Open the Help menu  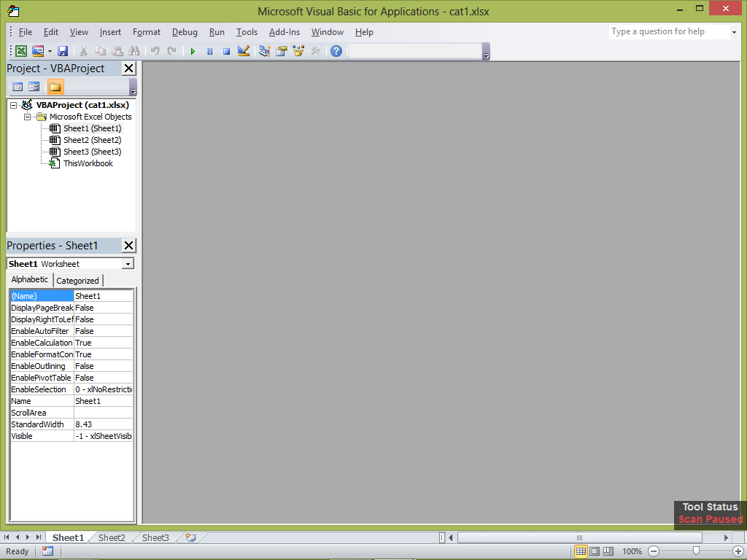point(364,32)
